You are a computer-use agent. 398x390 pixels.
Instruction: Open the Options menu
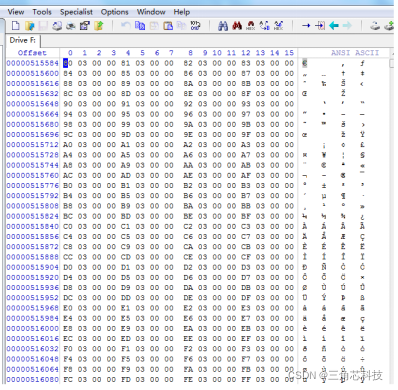coord(115,12)
